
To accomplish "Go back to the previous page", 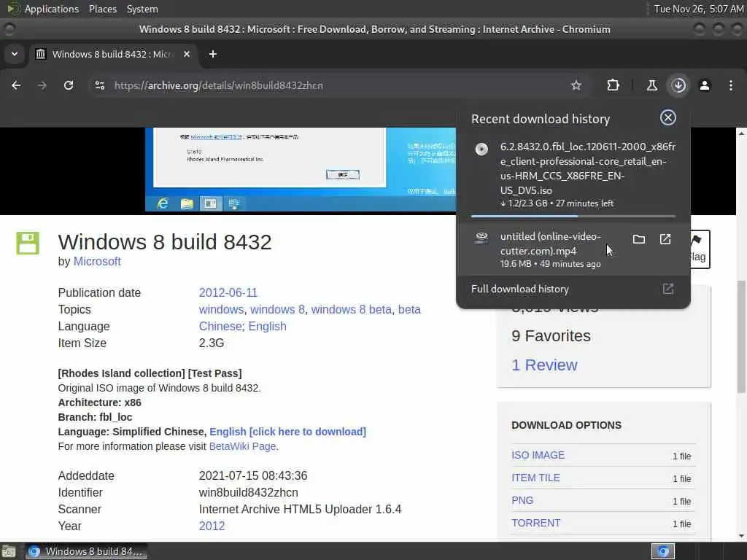I will [16, 85].
